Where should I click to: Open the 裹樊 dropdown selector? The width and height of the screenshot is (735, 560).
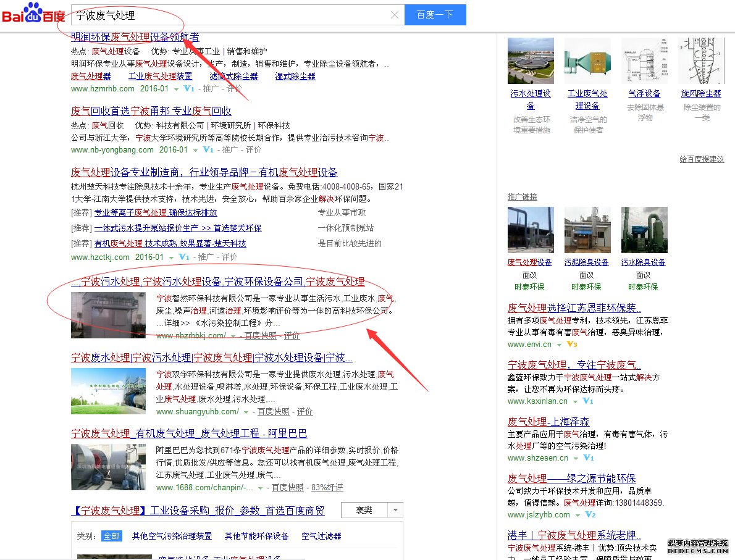(372, 510)
